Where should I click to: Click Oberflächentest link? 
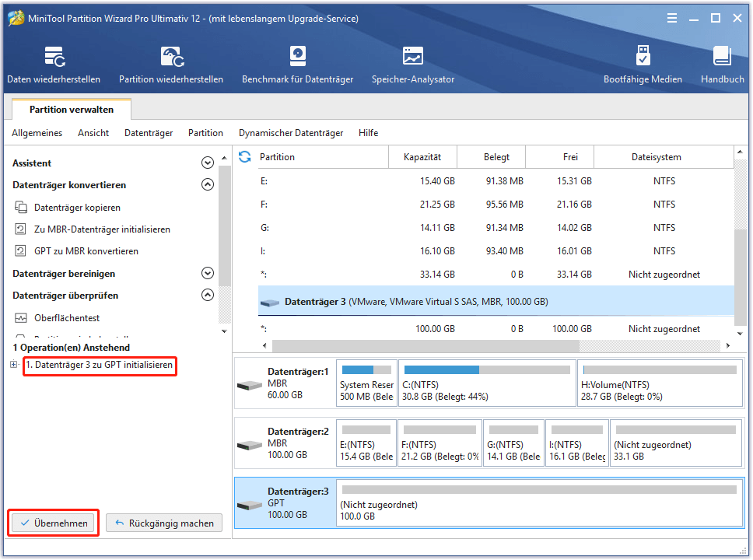click(67, 318)
